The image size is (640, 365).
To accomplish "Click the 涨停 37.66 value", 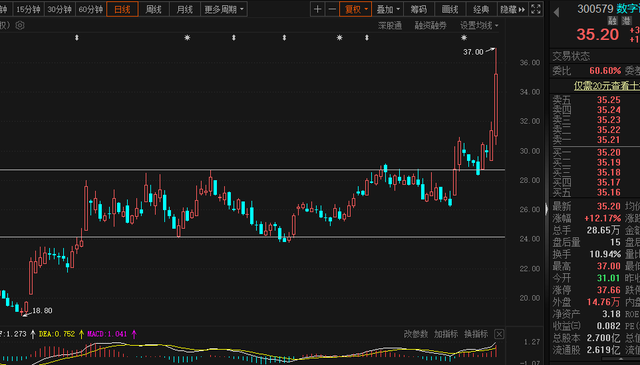I will click(609, 290).
